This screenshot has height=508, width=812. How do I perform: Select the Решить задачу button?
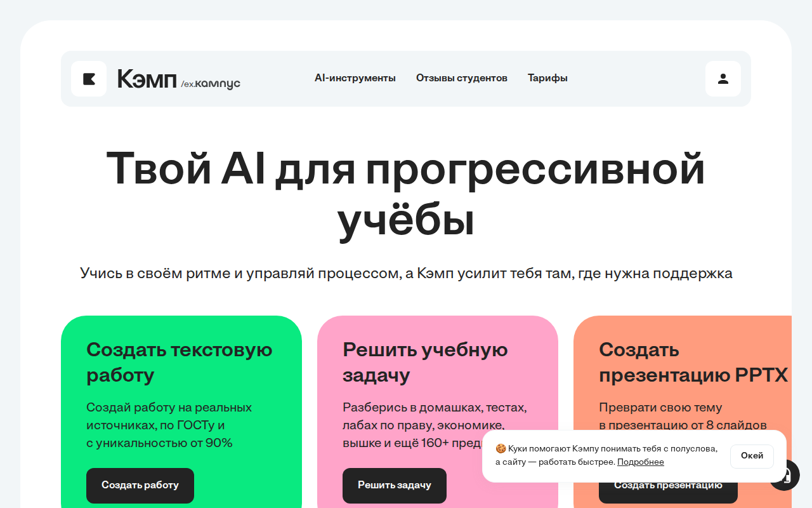pyautogui.click(x=395, y=485)
